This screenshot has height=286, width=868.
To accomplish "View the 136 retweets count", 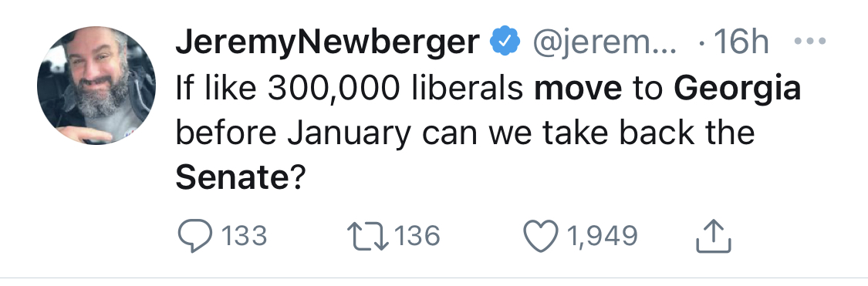I will 417,236.
